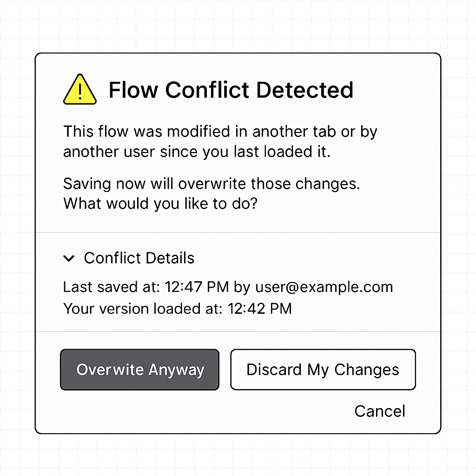Choose Discard My Changes
Viewport: 476px width, 476px height.
click(323, 370)
